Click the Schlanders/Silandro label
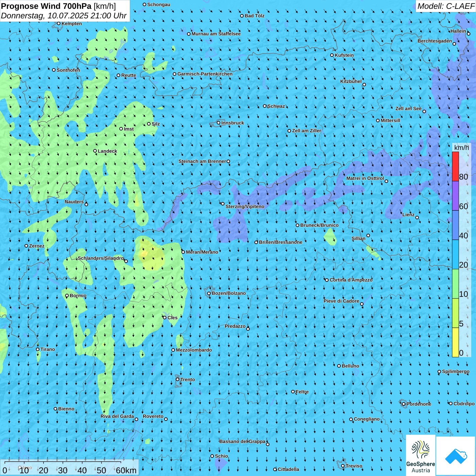 [101, 258]
